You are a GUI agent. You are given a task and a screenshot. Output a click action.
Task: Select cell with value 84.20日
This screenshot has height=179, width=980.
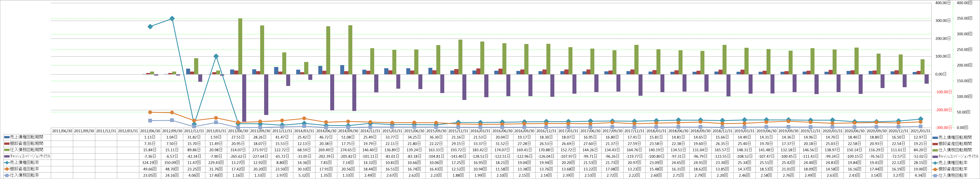(x=921, y=150)
